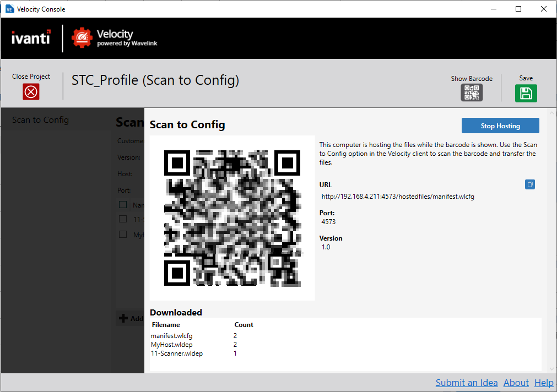Screen dimensions: 557x392
Task: Check the MyHost file checkbox
Action: 122,234
